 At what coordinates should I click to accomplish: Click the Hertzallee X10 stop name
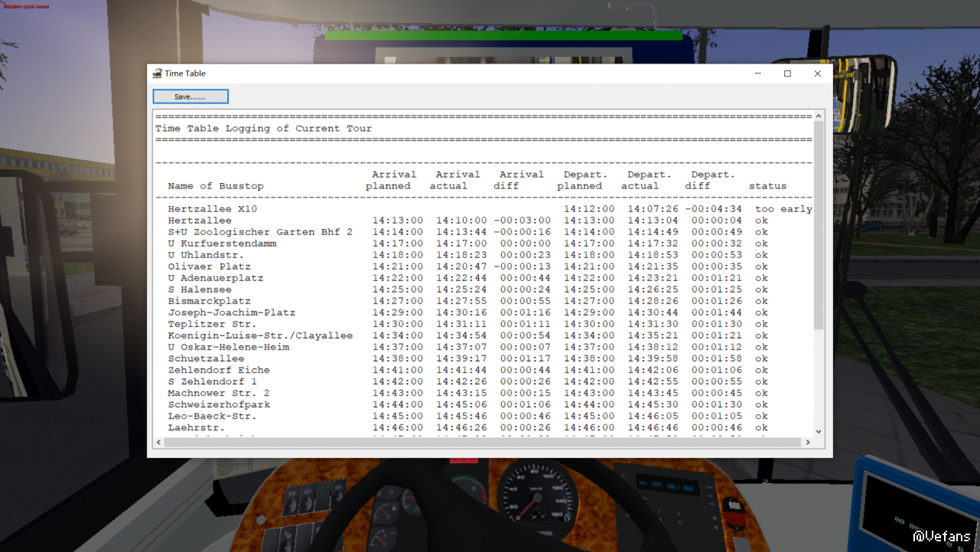click(213, 209)
